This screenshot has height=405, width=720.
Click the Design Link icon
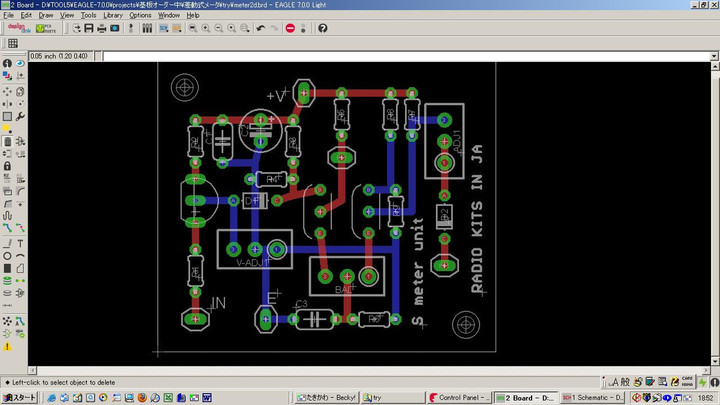click(x=18, y=28)
